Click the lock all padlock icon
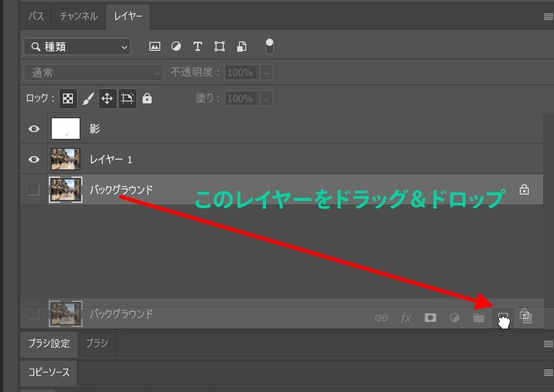The height and width of the screenshot is (392, 554). pyautogui.click(x=147, y=98)
